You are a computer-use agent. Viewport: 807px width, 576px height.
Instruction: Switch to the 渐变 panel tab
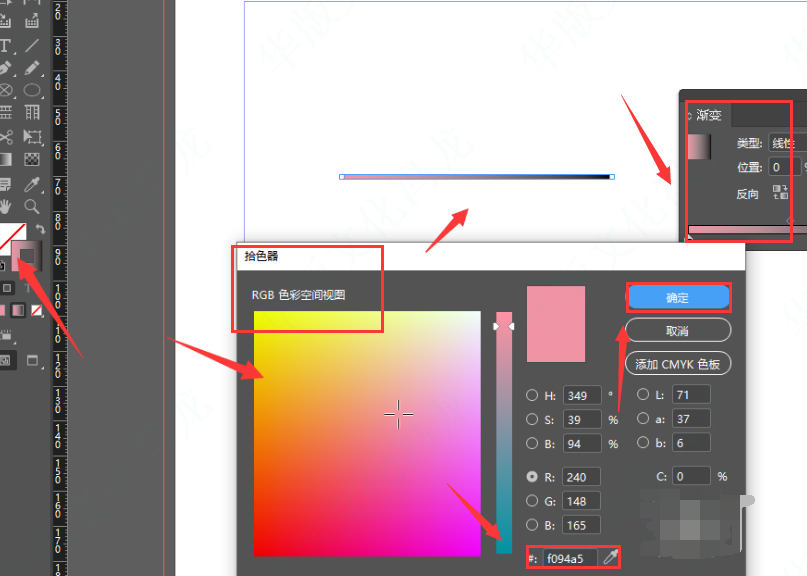point(709,115)
